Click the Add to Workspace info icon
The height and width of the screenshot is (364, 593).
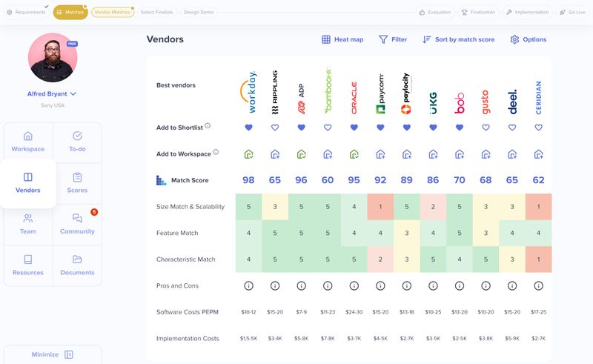(216, 152)
